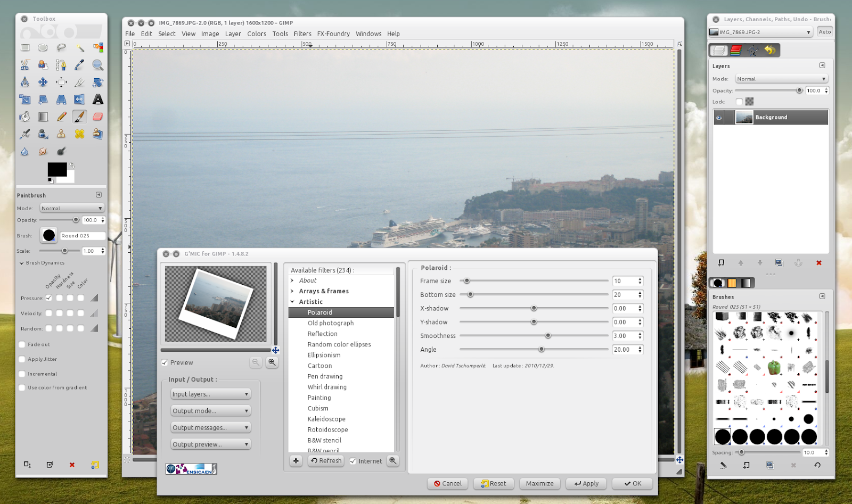Viewport: 852px width, 504px height.
Task: Open the image selector IMG_7869.JPG-2 dropdown
Action: click(x=761, y=32)
